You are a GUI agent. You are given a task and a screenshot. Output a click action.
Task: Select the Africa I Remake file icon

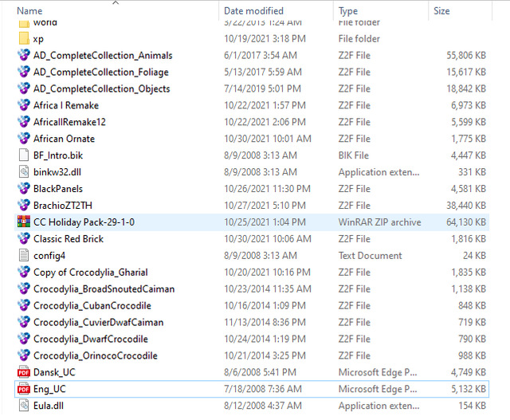(24, 105)
